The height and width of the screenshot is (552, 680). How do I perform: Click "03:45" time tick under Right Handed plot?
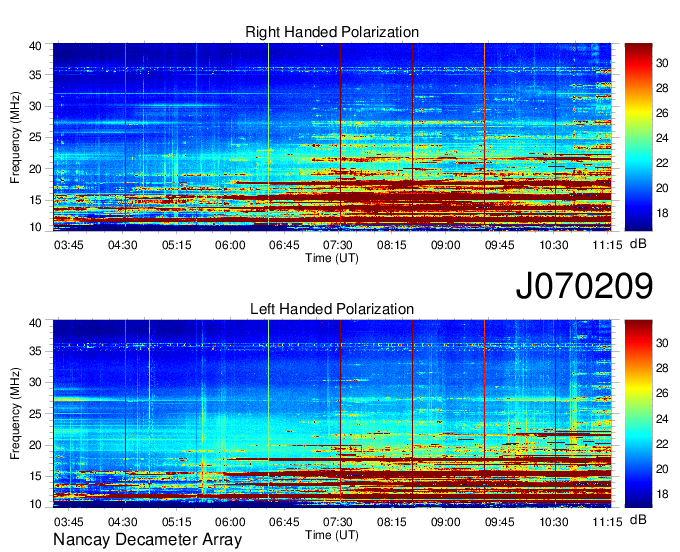69,245
